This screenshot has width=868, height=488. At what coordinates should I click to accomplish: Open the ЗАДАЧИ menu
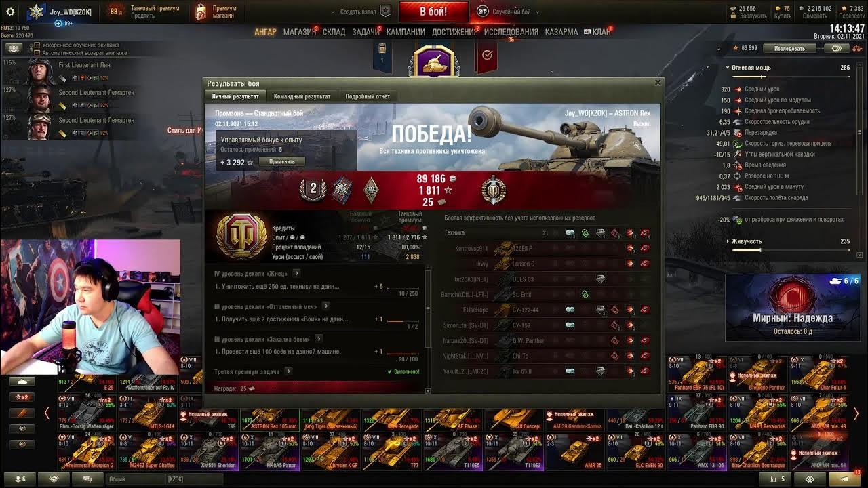pyautogui.click(x=366, y=32)
